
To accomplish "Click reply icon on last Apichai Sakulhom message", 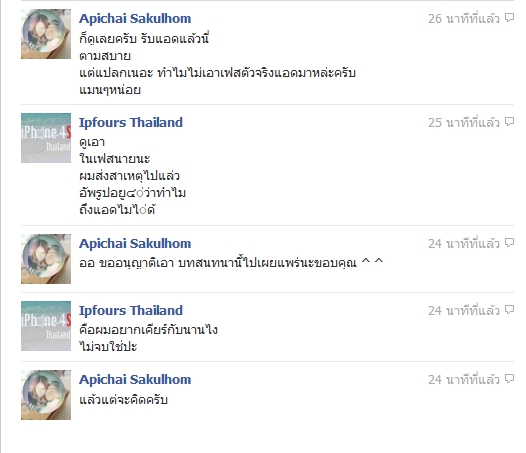I will point(509,379).
